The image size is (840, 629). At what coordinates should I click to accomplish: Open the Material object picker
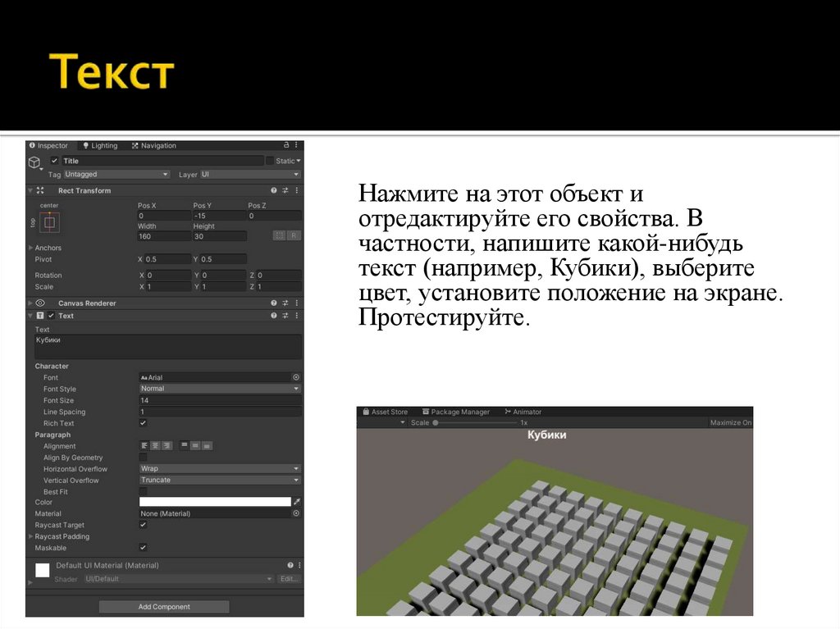(x=295, y=513)
